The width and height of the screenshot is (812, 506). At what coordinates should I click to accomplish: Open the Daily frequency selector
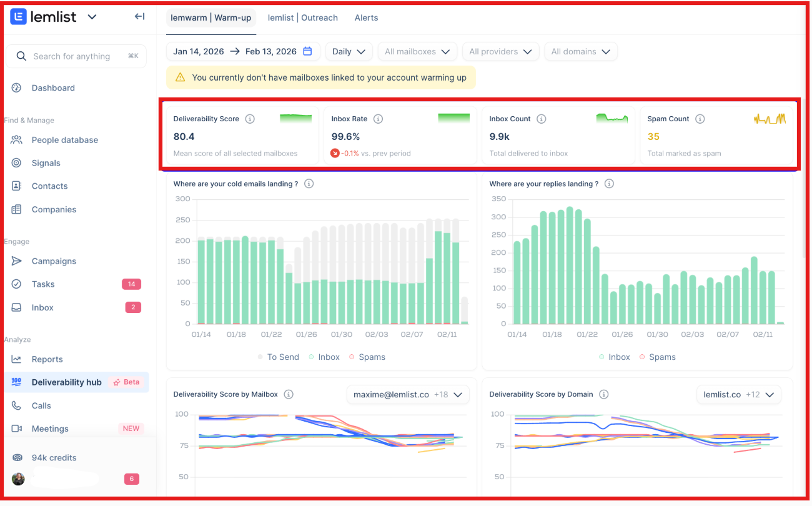pos(349,51)
